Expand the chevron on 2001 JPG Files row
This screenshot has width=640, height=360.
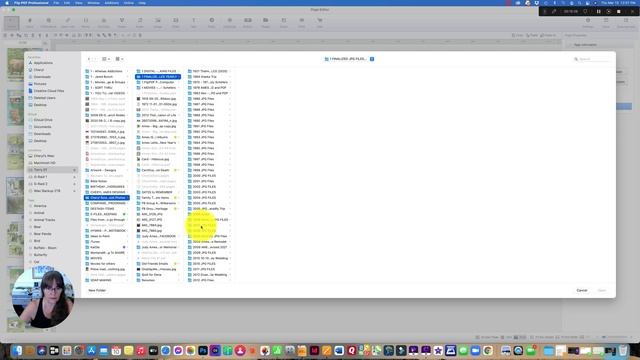pos(230,181)
